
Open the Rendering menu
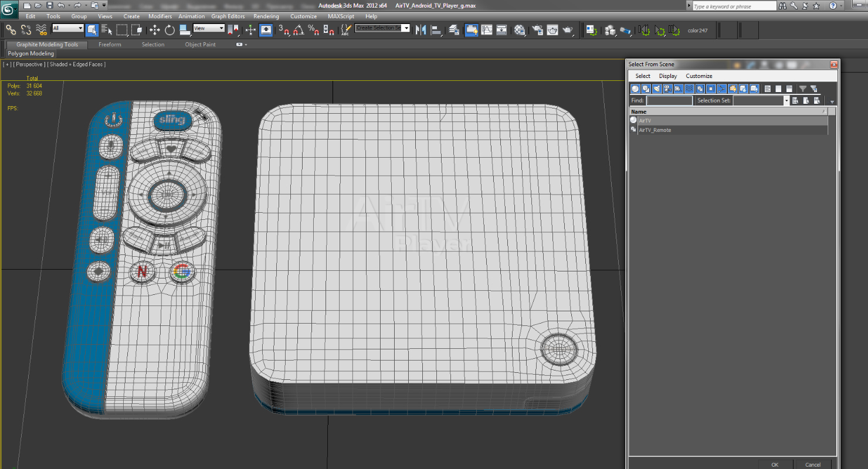point(266,16)
